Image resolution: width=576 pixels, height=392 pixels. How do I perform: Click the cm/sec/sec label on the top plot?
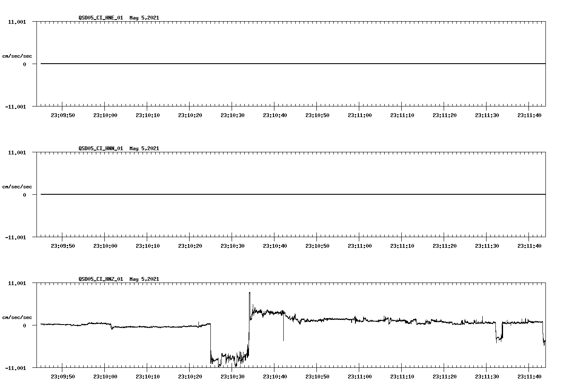coord(17,55)
